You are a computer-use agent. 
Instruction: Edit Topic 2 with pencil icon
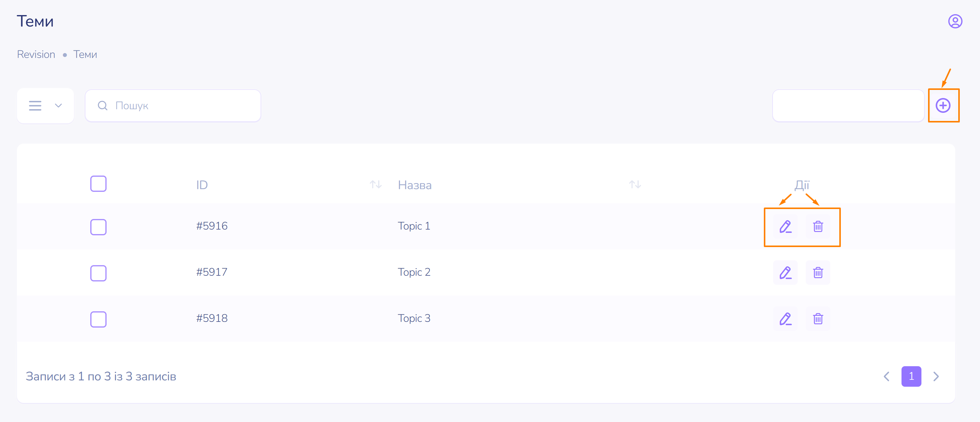(x=785, y=273)
